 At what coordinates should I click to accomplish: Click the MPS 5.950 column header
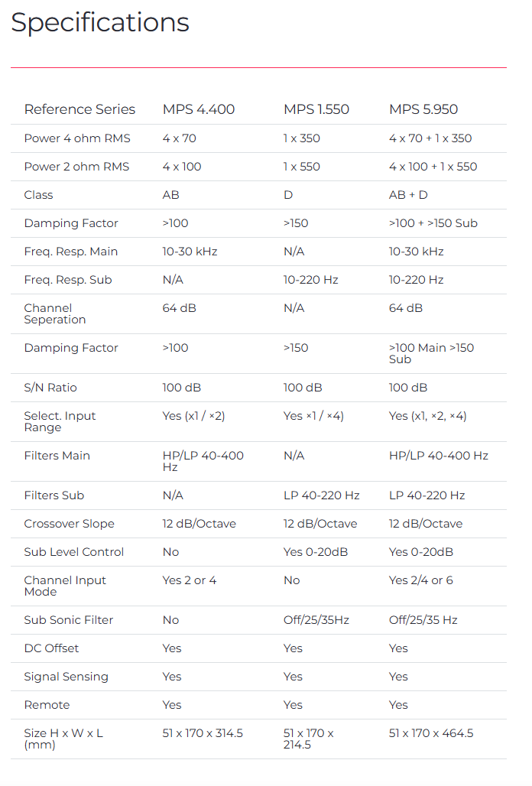(423, 109)
